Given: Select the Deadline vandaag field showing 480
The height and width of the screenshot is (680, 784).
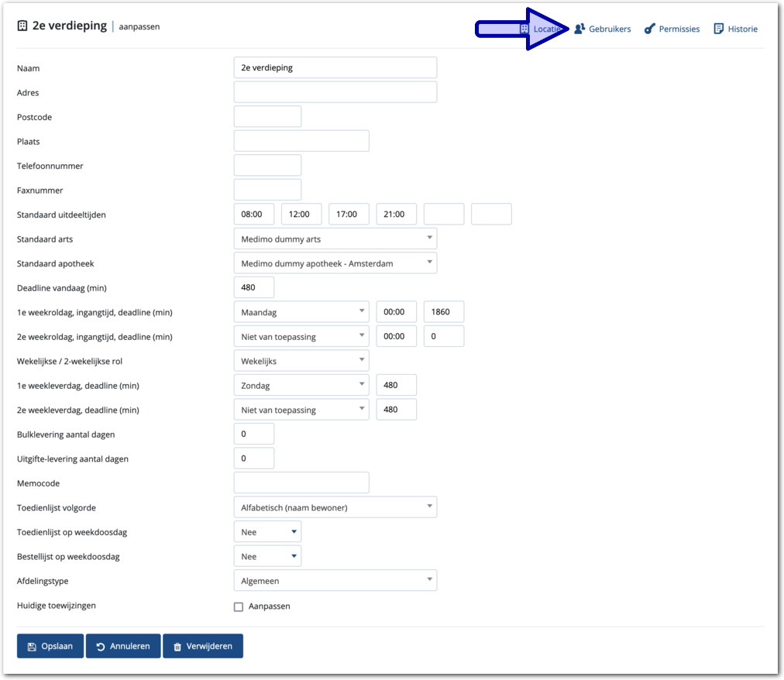Looking at the screenshot, I should pyautogui.click(x=253, y=287).
